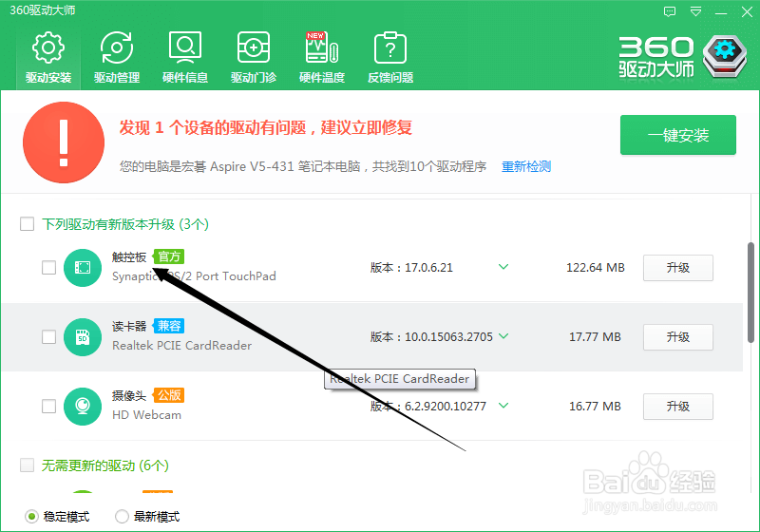Image resolution: width=760 pixels, height=532 pixels.
Task: Click the 122.64 MB size value
Action: pos(596,268)
